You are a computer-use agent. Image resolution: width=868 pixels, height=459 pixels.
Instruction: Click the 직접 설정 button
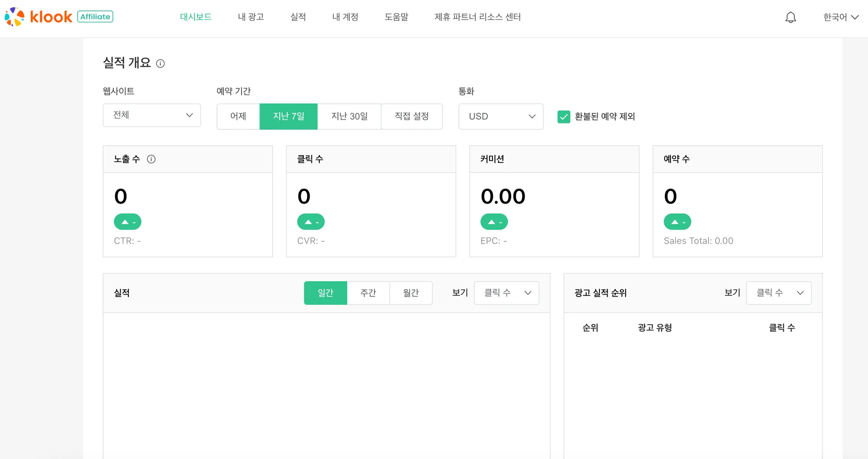click(x=411, y=116)
